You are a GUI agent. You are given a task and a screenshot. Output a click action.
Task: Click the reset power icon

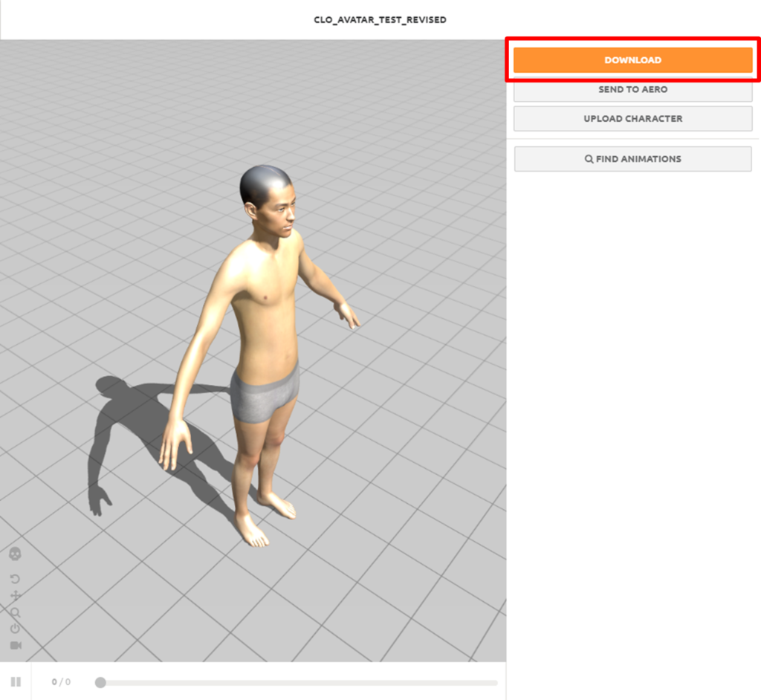15,629
